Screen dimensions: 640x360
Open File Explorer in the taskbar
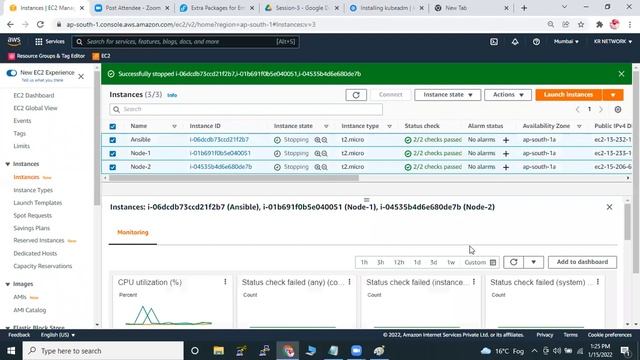[x=219, y=351]
